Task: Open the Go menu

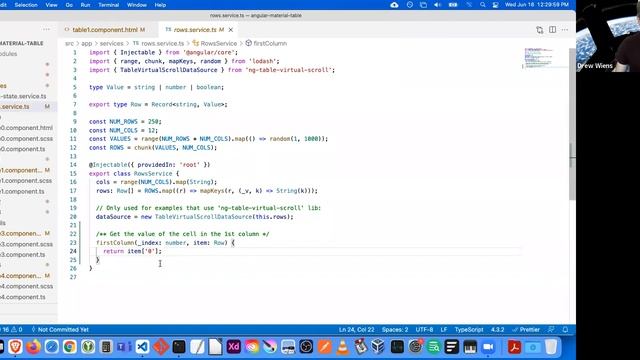Action: coord(69,5)
